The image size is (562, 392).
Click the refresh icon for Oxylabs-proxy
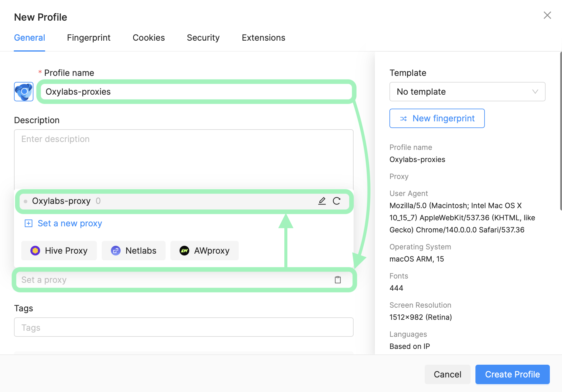(337, 201)
